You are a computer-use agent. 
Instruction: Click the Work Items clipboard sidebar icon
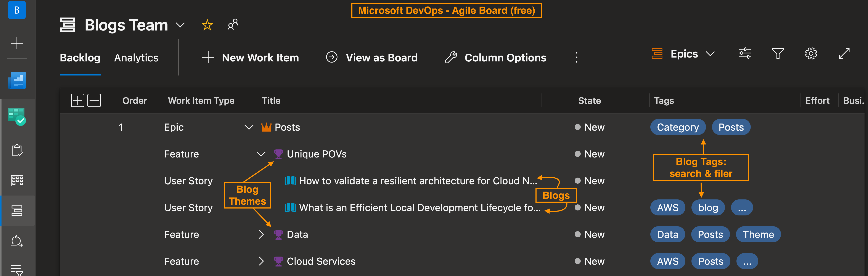17,150
